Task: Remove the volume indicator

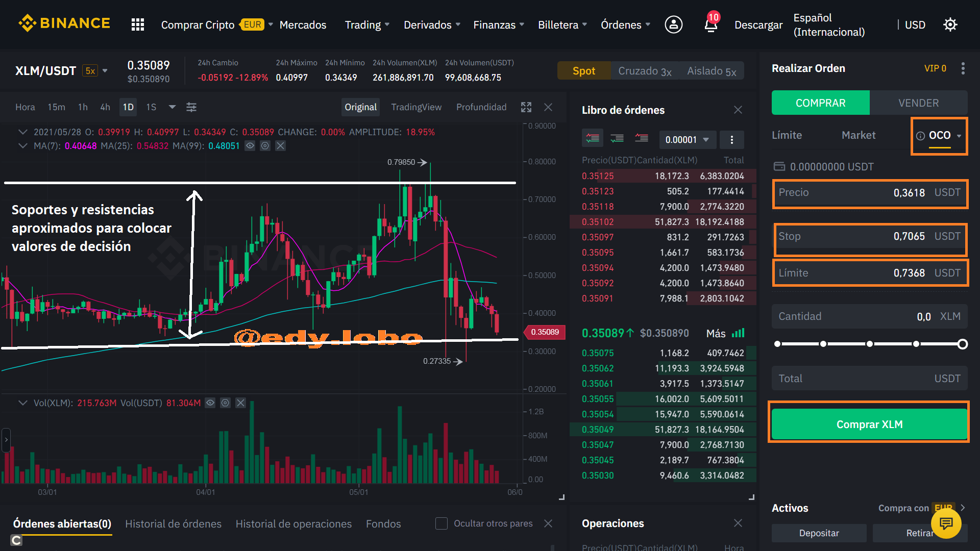Action: tap(240, 403)
